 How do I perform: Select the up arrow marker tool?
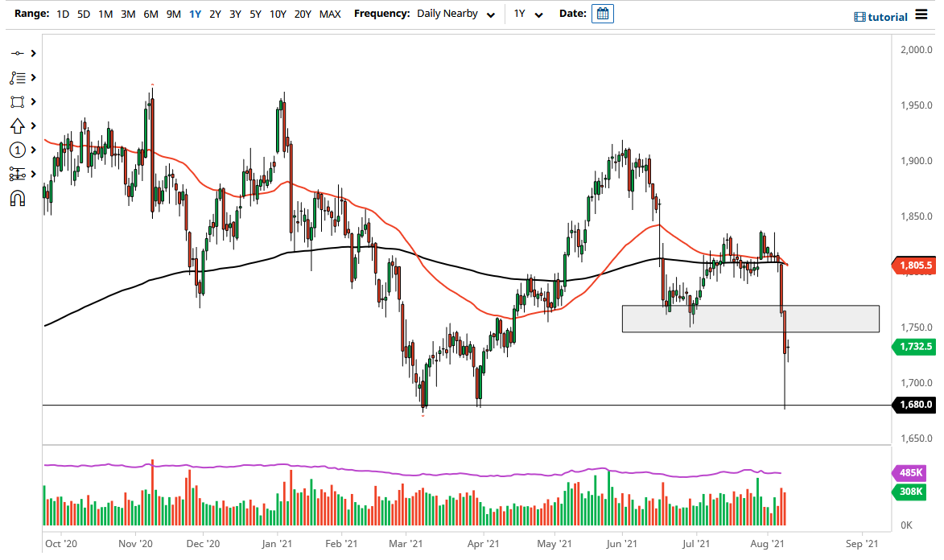[x=18, y=126]
